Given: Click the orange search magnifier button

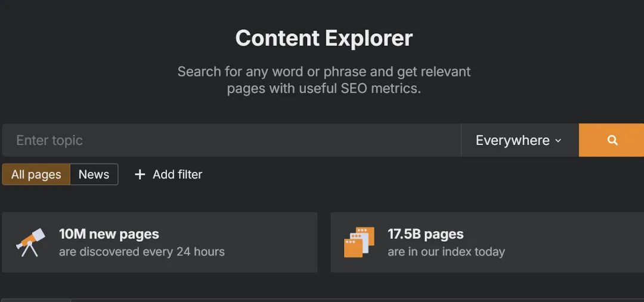Looking at the screenshot, I should point(612,140).
